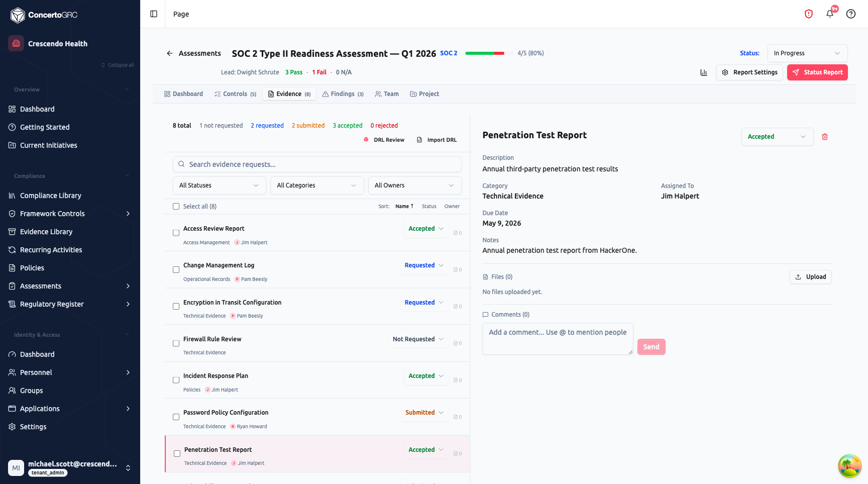This screenshot has width=868, height=484.
Task: Switch to the assessment Dashboard tab
Action: (183, 94)
